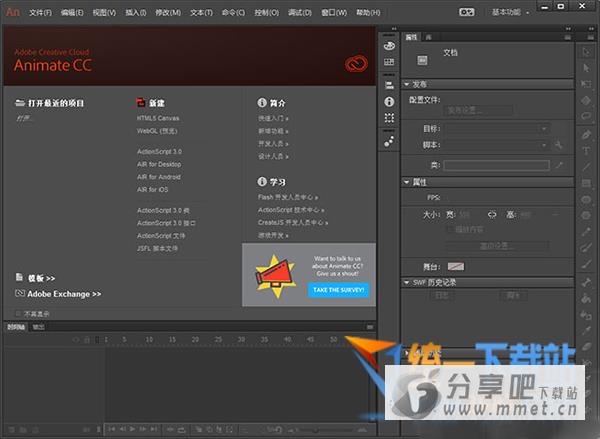Screen dimensions: 600x439
Task: Select the PolyStar tool
Action: tap(586, 215)
